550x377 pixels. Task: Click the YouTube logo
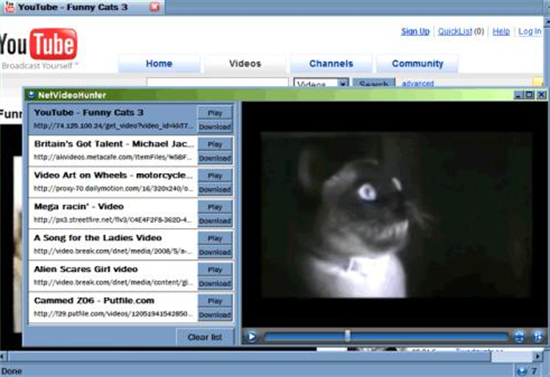point(39,45)
